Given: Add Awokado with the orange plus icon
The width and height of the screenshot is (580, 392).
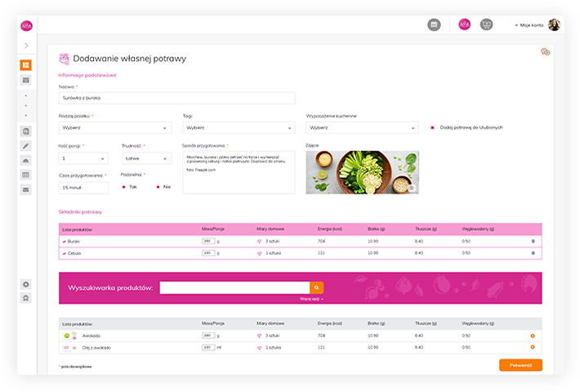Looking at the screenshot, I should pyautogui.click(x=533, y=336).
